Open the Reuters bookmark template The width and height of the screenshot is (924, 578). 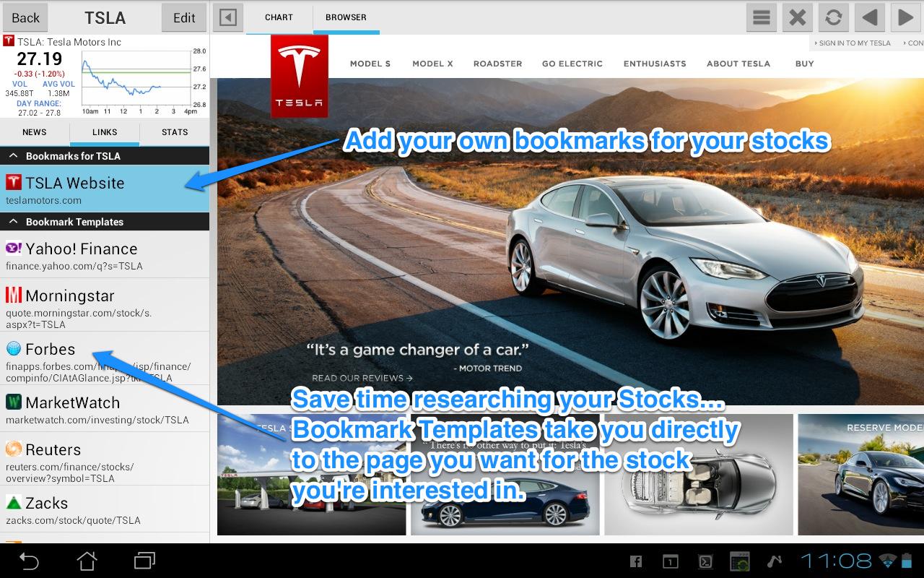coord(105,459)
